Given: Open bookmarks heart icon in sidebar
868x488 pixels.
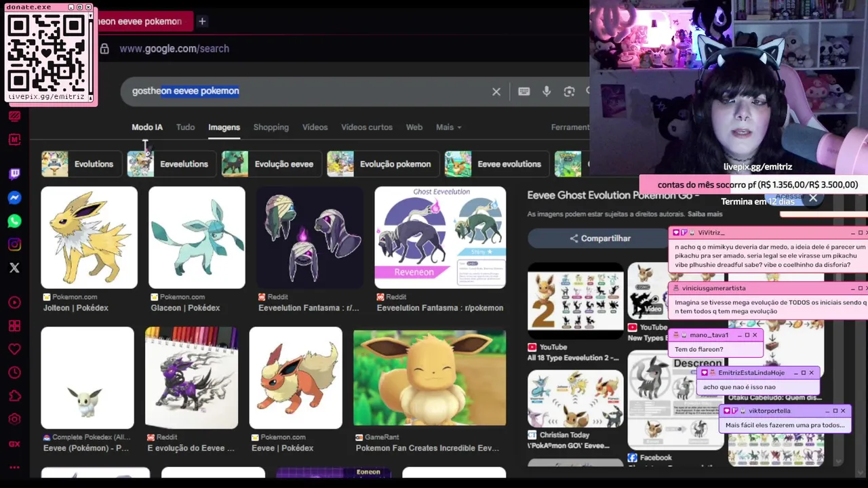Looking at the screenshot, I should [14, 350].
